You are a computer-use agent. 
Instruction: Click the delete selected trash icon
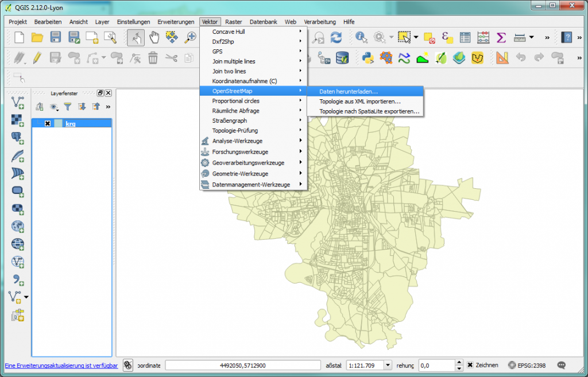tap(152, 57)
